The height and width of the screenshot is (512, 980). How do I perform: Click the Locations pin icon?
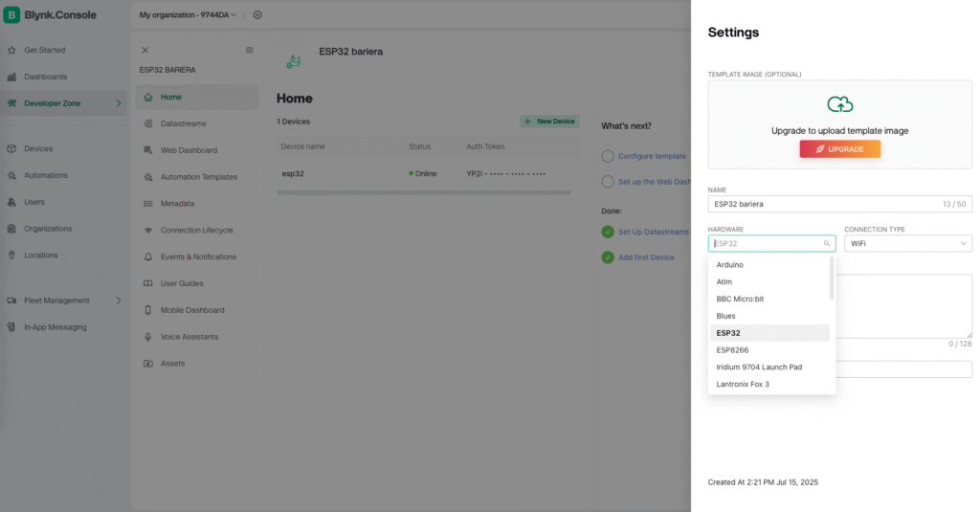point(11,256)
